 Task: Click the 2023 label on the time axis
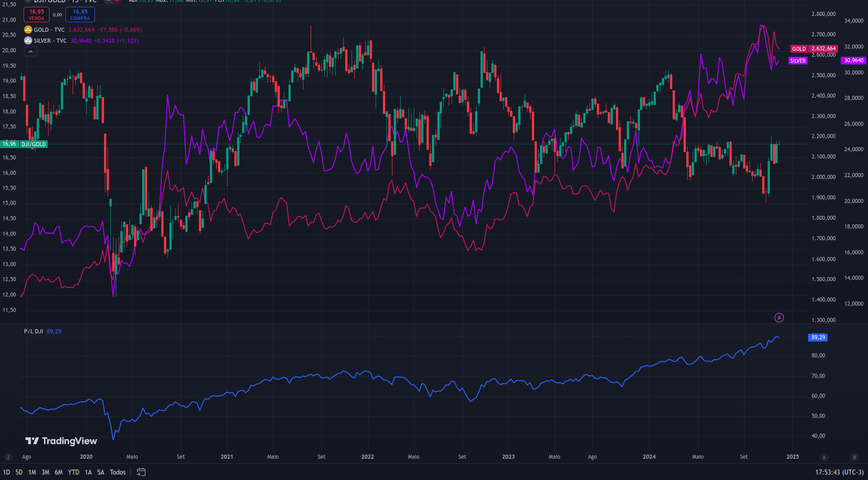(508, 457)
